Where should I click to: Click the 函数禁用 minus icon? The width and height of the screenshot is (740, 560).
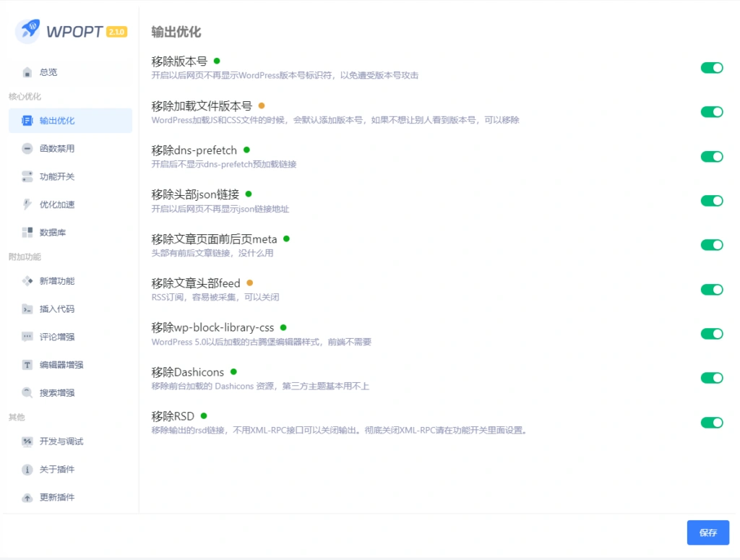(27, 149)
